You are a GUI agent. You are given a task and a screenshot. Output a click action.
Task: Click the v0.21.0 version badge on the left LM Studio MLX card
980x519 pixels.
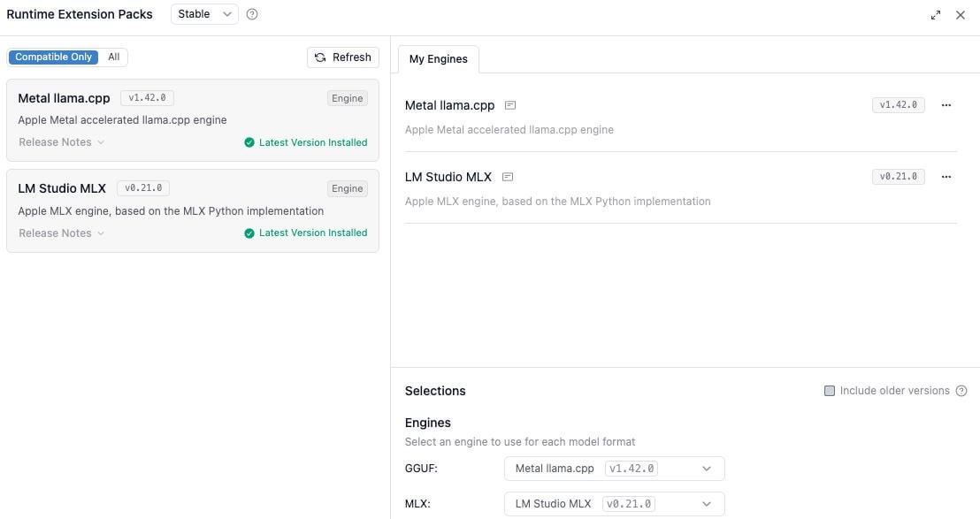tap(143, 188)
